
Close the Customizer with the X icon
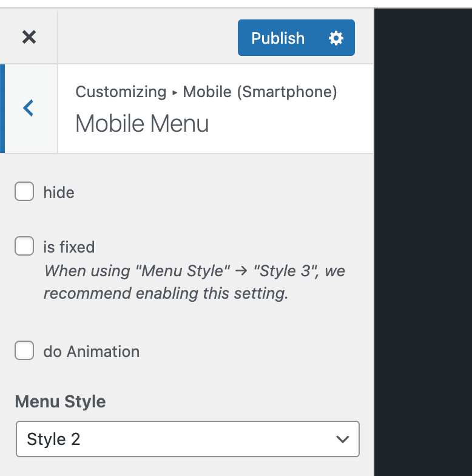pyautogui.click(x=29, y=38)
